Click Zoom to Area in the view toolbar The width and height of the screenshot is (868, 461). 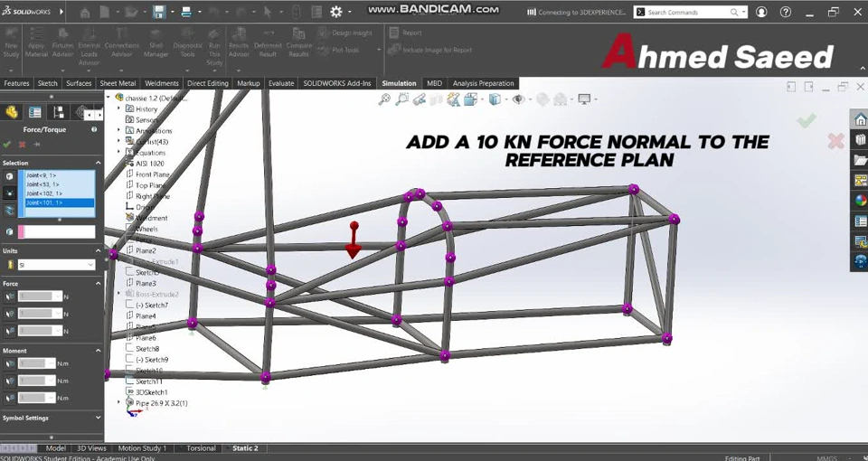coord(402,99)
